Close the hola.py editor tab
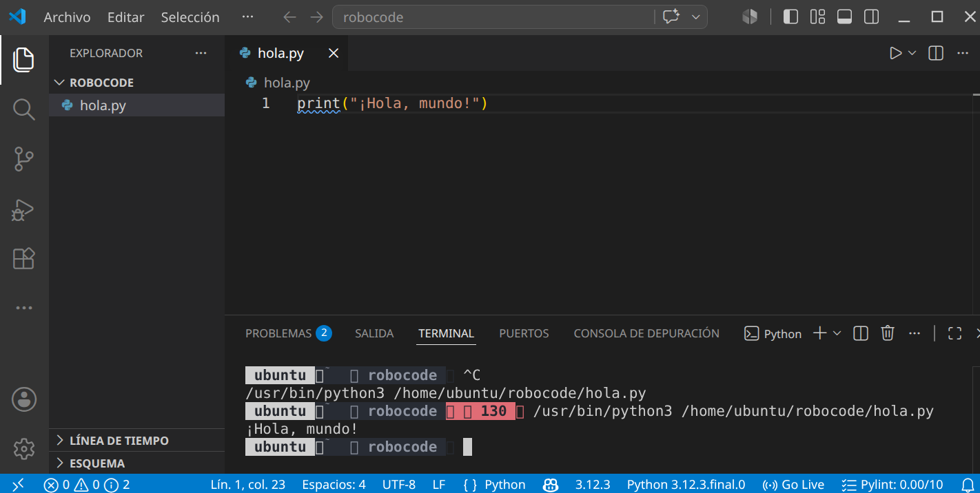The width and height of the screenshot is (980, 493). (334, 53)
